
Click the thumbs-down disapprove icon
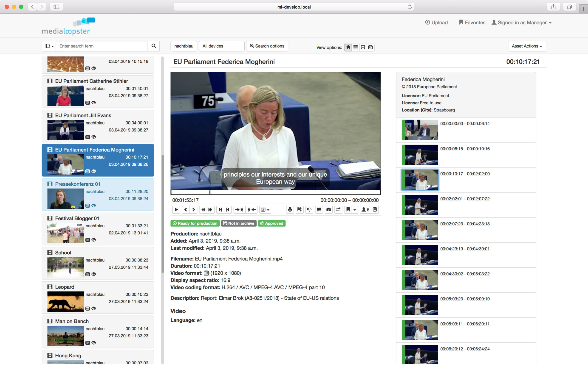point(309,209)
